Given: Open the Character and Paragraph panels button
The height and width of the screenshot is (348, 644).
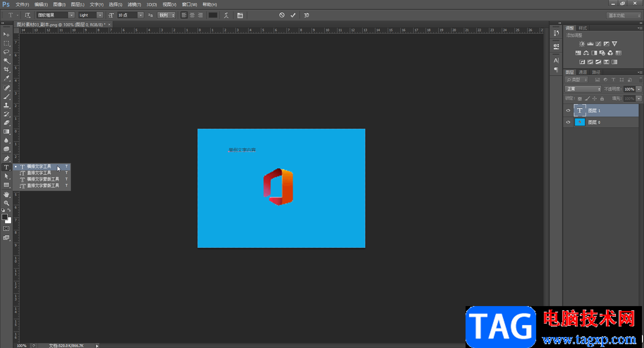Looking at the screenshot, I should point(240,15).
